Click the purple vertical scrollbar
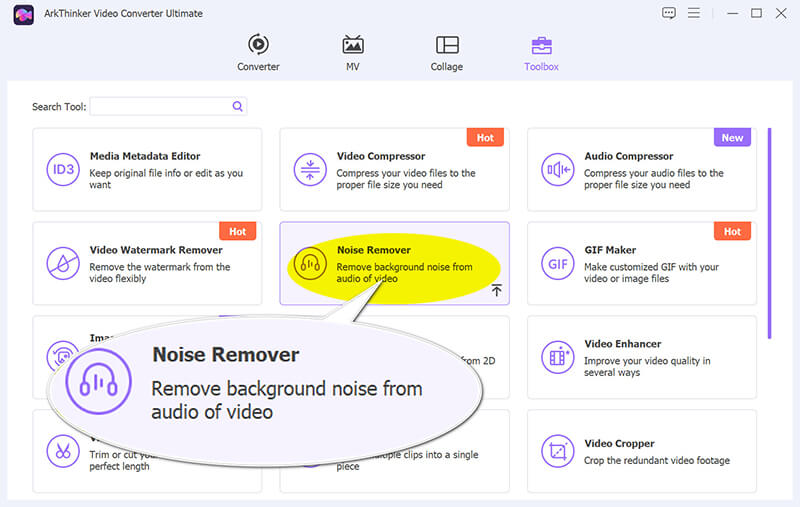 (x=768, y=232)
